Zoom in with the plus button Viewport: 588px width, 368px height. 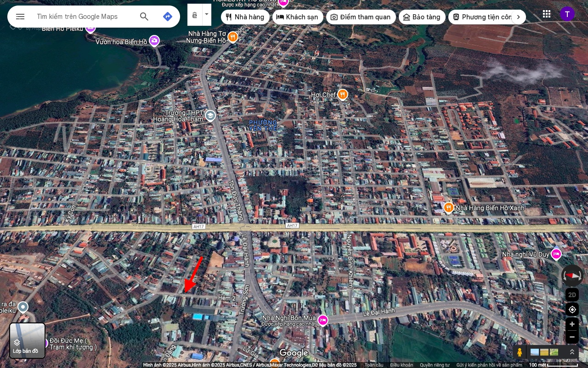point(572,324)
